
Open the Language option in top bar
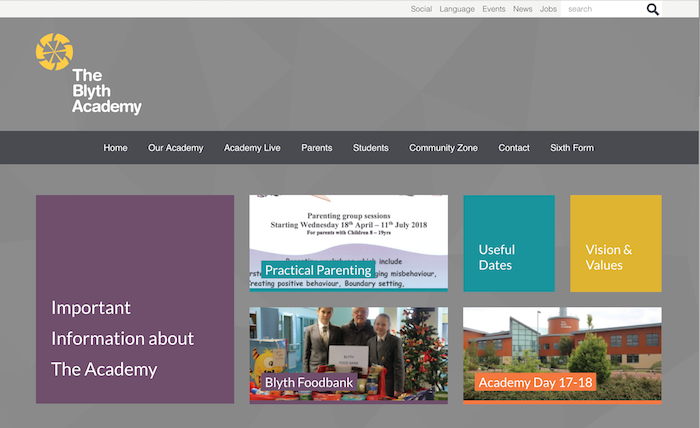[x=457, y=9]
